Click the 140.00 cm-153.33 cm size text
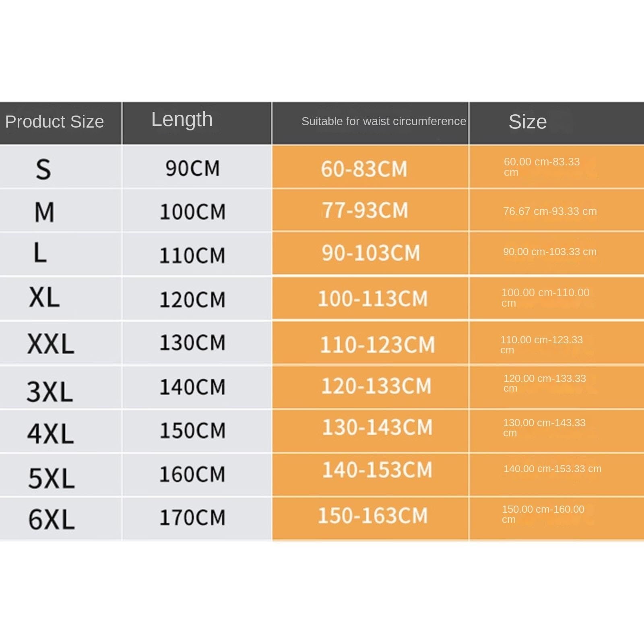The image size is (644, 644). coord(553,469)
